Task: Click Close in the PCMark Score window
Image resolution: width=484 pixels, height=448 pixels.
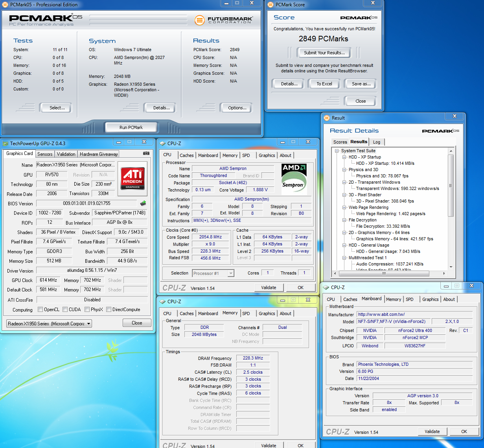Action: tap(361, 101)
